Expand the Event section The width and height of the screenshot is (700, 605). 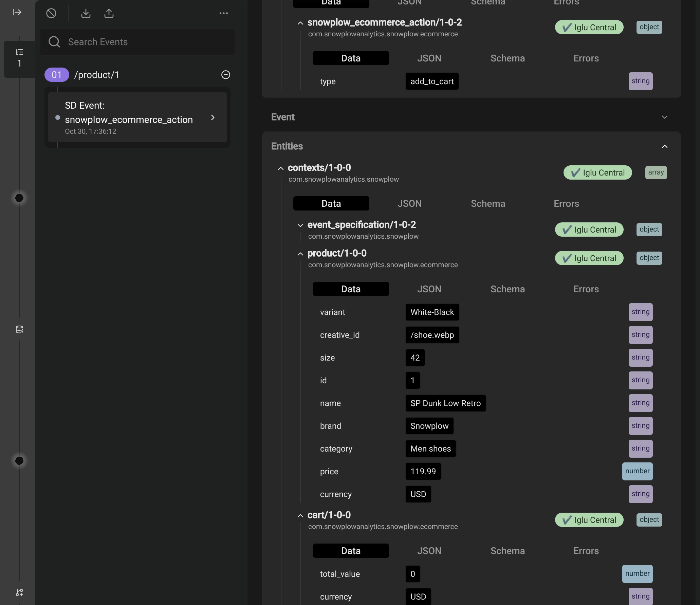(x=664, y=117)
